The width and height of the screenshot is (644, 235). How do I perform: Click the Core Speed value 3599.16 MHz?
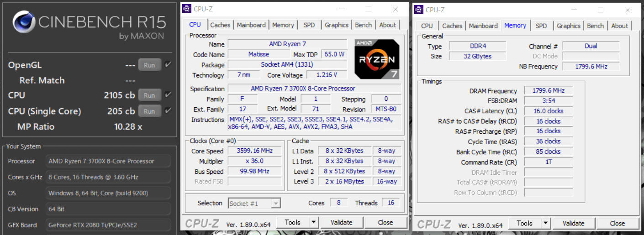pos(254,151)
